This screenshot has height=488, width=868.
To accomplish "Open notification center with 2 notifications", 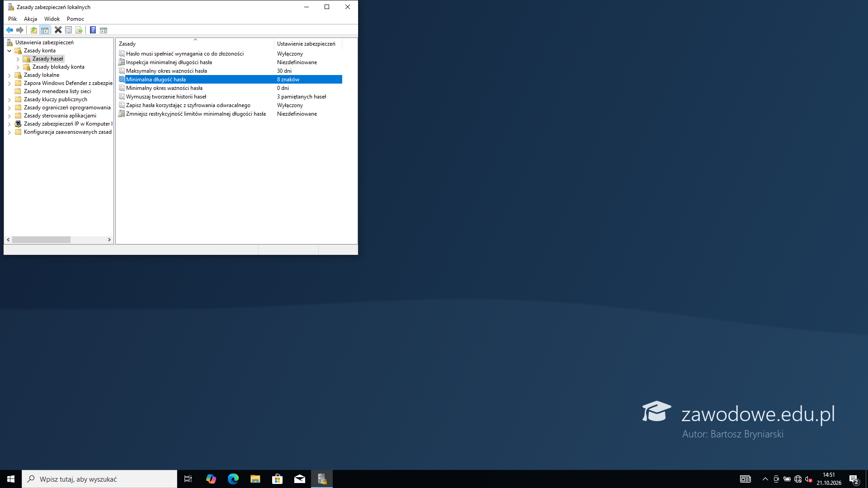I will (x=854, y=479).
